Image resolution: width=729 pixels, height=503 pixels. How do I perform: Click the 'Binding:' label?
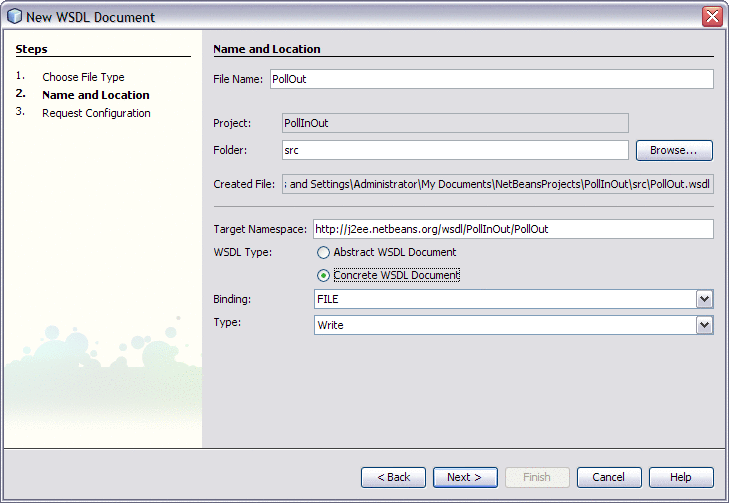click(x=232, y=299)
